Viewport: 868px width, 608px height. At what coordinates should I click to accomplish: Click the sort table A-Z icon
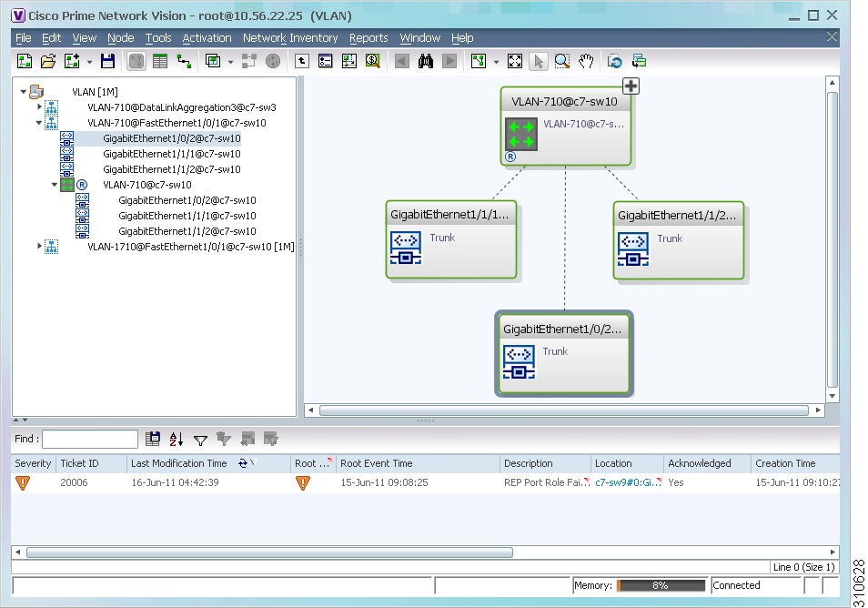click(x=176, y=439)
